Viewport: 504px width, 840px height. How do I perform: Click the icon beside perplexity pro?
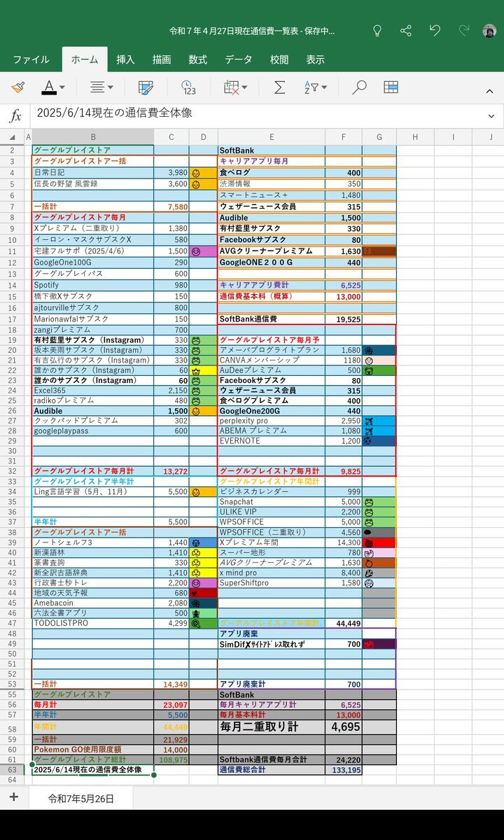368,421
